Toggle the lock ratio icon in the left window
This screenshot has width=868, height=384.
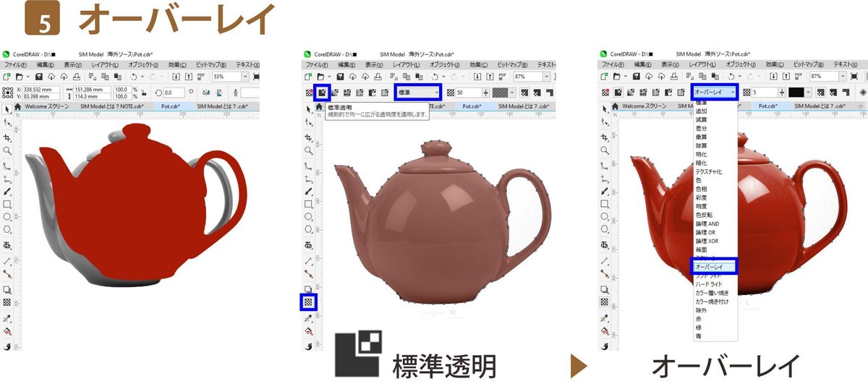tap(145, 92)
